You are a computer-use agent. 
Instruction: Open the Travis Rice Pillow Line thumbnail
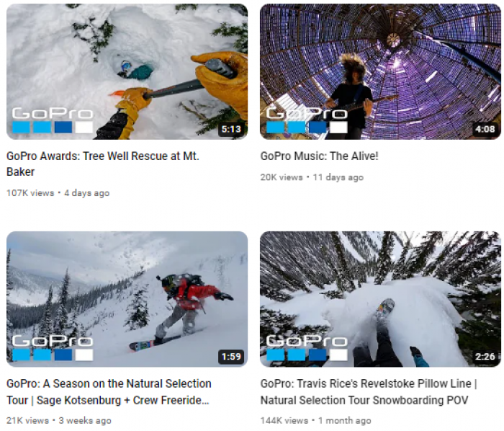[x=381, y=299]
